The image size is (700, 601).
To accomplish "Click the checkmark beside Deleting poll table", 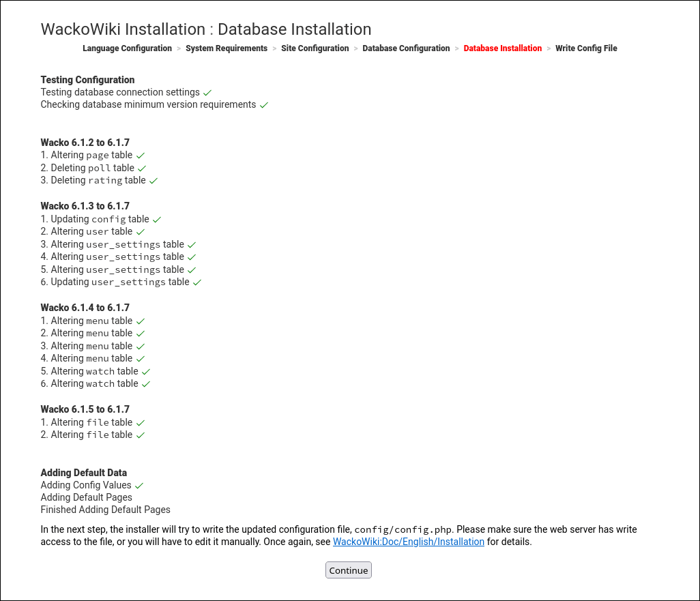I will point(141,168).
